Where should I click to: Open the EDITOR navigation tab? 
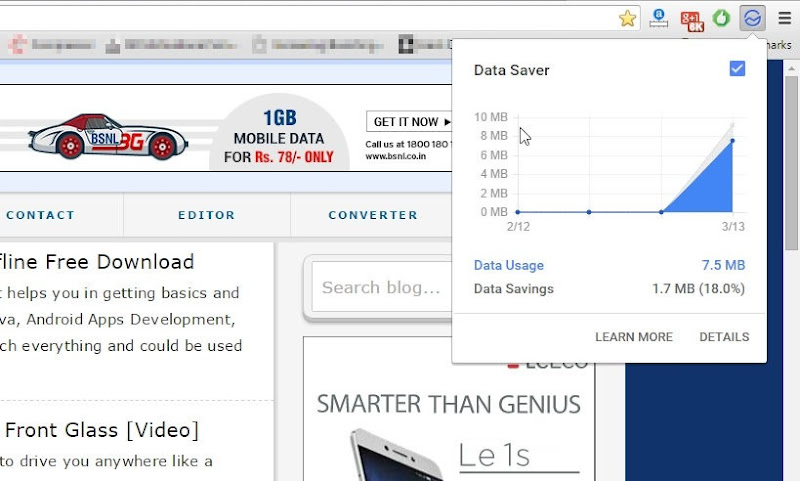point(207,215)
